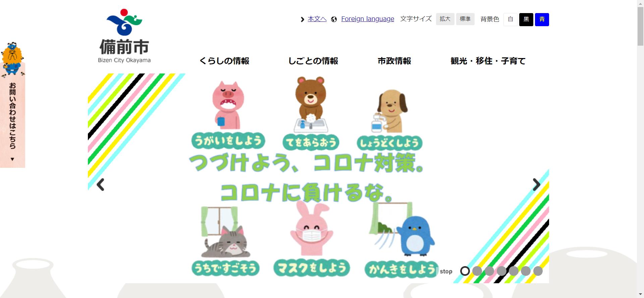Show the previous slide with left arrow
The width and height of the screenshot is (644, 298).
point(100,185)
